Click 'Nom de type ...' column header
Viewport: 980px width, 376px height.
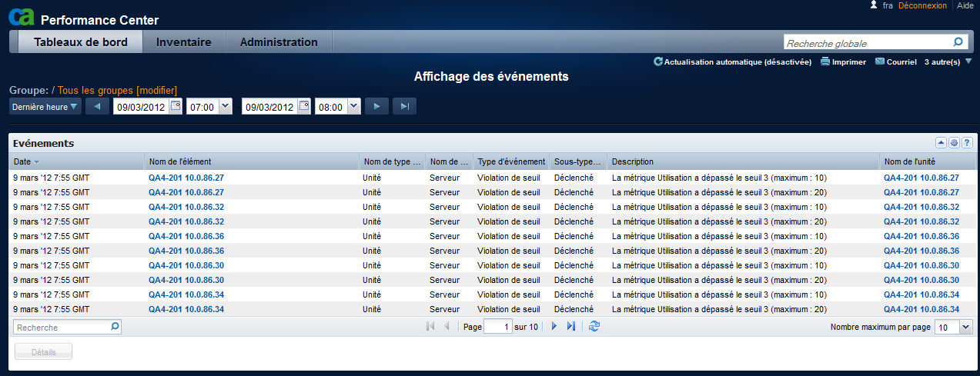coord(392,161)
